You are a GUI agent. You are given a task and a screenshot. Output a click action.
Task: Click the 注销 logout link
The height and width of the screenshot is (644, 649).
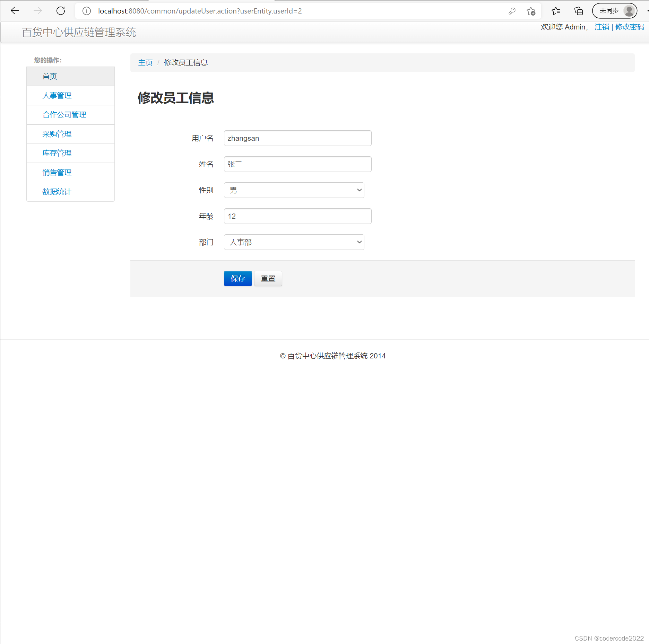(x=601, y=27)
